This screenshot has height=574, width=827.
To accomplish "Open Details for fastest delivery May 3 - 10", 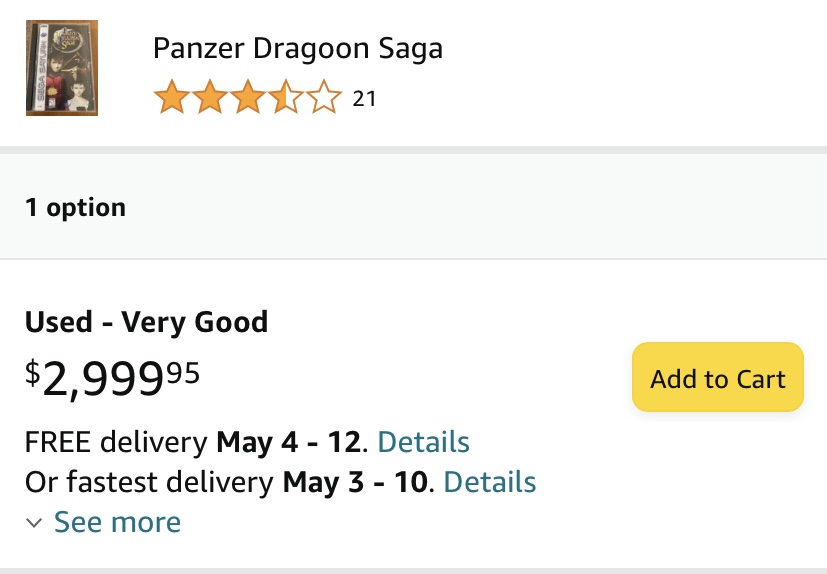I will (x=490, y=482).
